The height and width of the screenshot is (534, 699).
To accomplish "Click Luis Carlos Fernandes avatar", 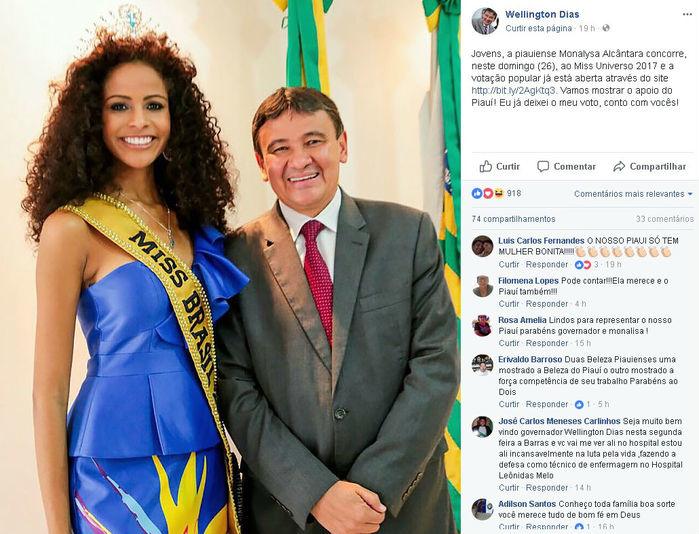I will pos(482,246).
